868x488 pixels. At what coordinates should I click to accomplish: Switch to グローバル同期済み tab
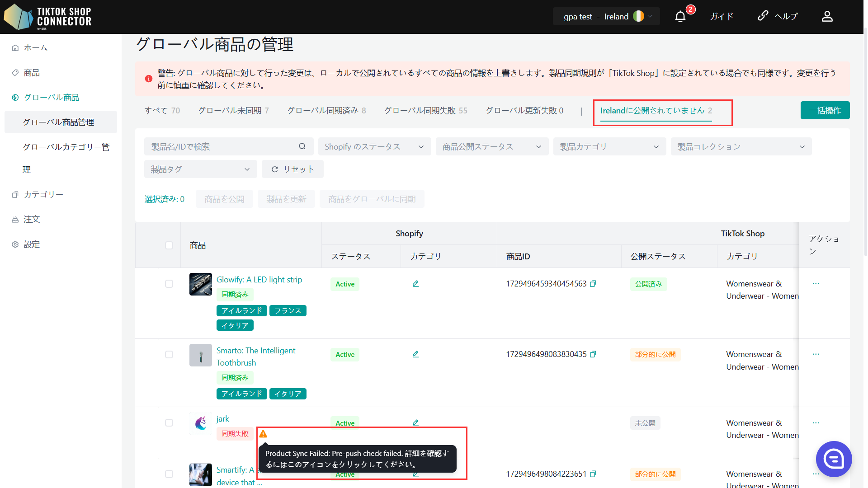point(327,111)
